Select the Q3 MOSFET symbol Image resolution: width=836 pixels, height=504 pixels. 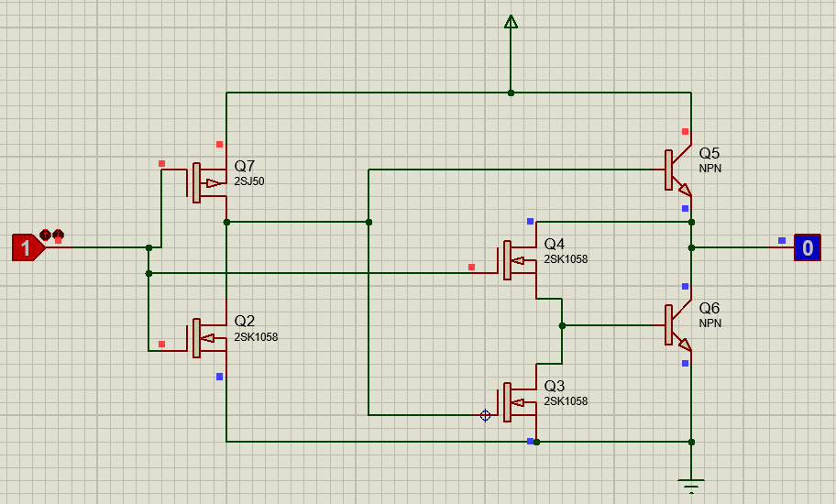coord(518,402)
